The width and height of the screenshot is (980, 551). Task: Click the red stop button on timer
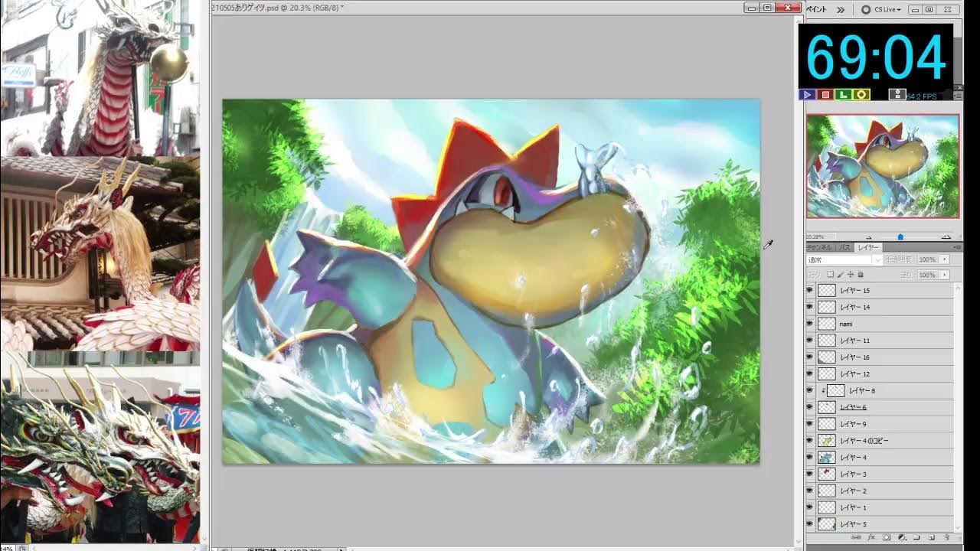tap(825, 95)
